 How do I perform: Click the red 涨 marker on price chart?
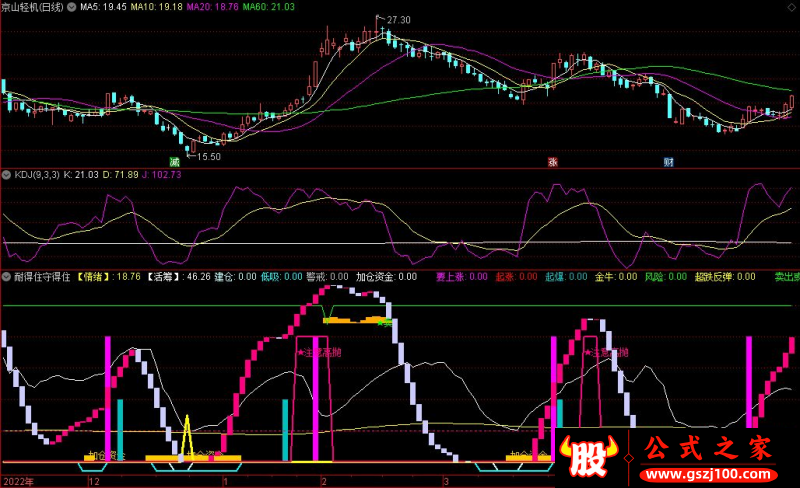pos(553,162)
